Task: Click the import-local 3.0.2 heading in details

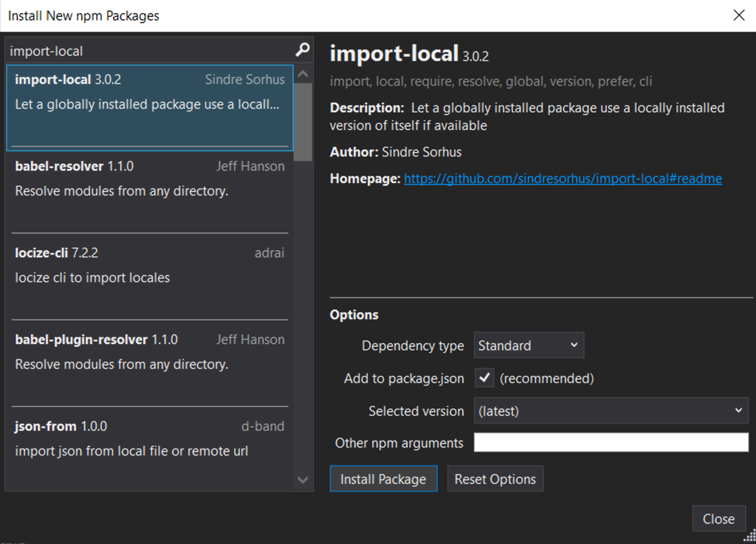Action: click(409, 53)
